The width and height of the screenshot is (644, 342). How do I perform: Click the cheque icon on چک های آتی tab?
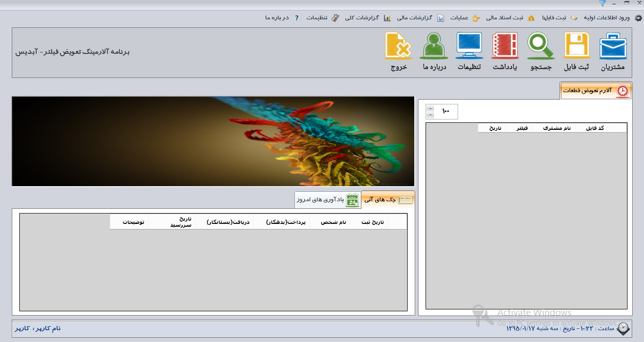click(405, 200)
